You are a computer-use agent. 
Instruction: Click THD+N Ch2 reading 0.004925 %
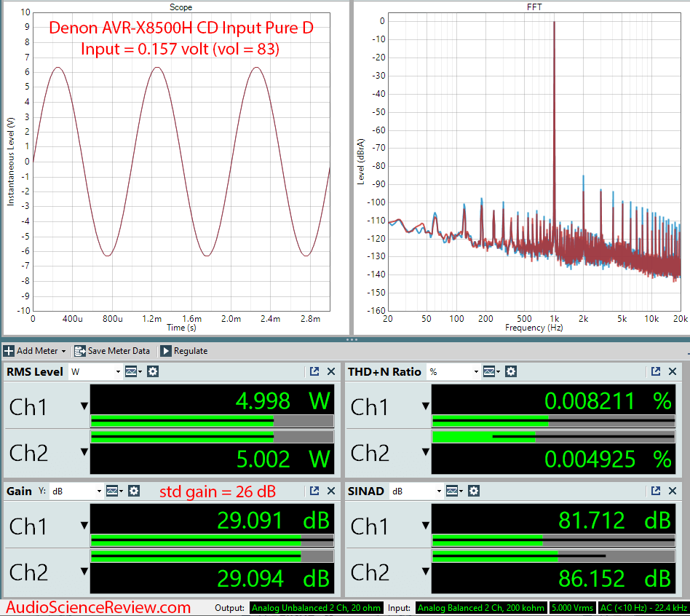coord(608,459)
